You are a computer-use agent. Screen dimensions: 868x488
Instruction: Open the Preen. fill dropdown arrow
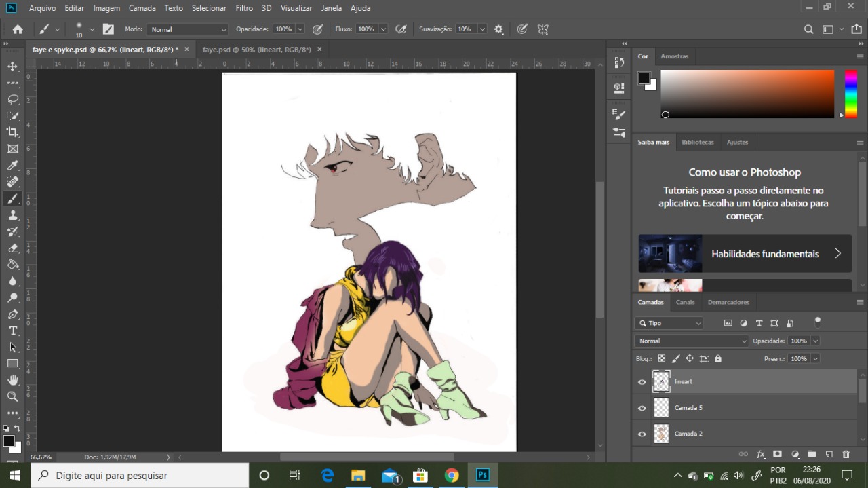tap(815, 358)
